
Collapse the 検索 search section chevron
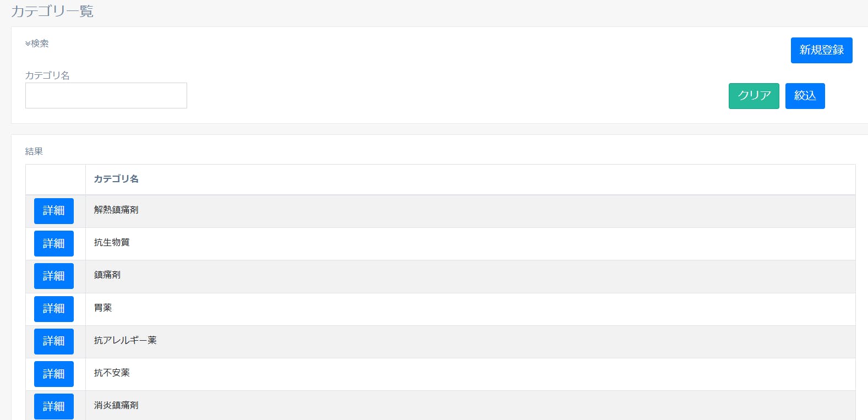pos(28,43)
